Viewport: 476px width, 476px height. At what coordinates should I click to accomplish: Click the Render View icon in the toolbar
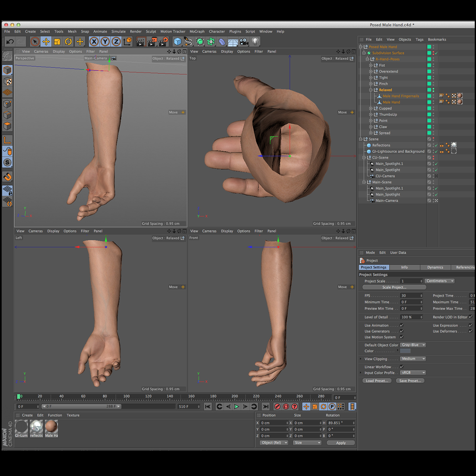point(141,41)
